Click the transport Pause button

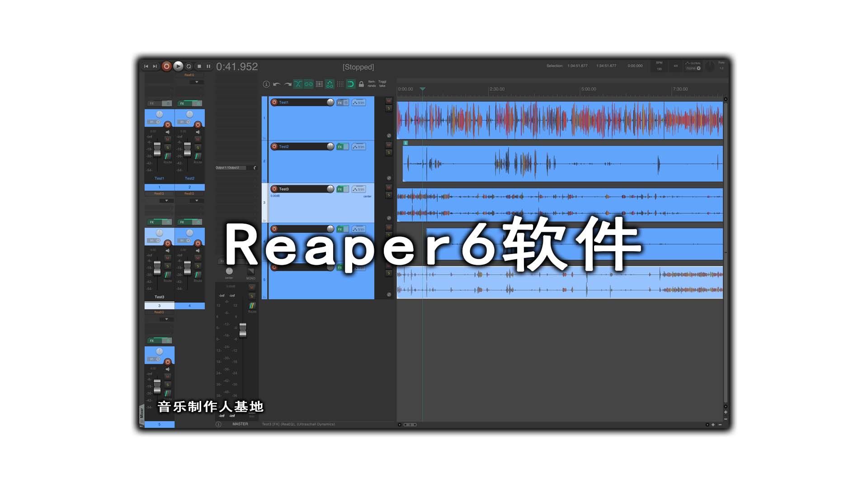pos(208,66)
